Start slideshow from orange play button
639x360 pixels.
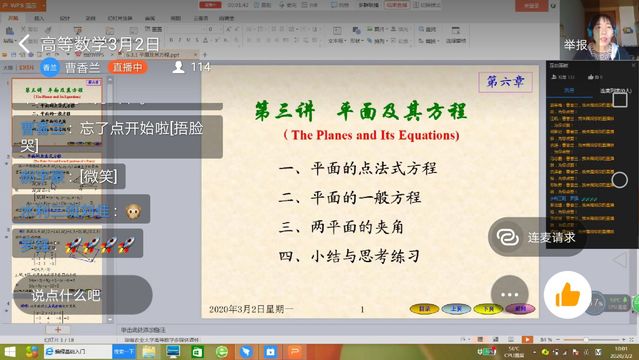pos(527,339)
